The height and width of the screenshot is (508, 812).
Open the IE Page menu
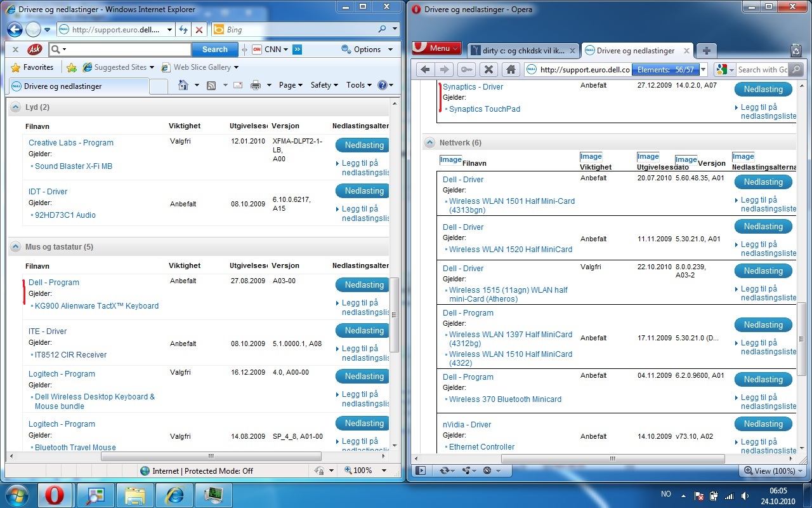tap(291, 85)
